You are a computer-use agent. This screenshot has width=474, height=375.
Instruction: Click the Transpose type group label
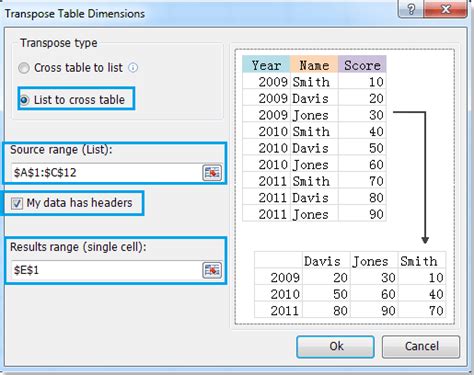59,43
